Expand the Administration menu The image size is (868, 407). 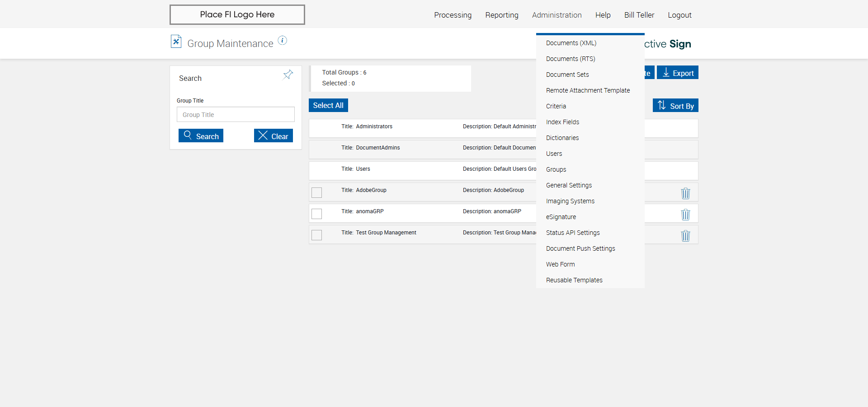coord(557,15)
